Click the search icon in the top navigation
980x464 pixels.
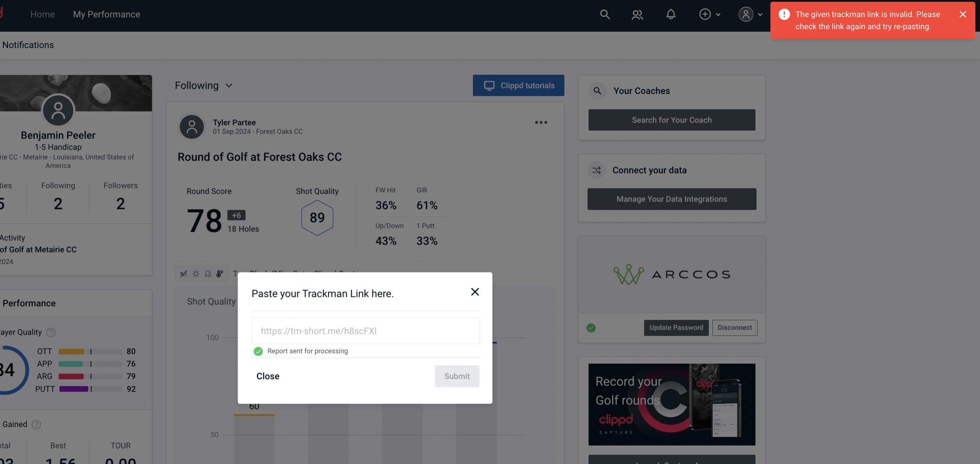point(604,14)
